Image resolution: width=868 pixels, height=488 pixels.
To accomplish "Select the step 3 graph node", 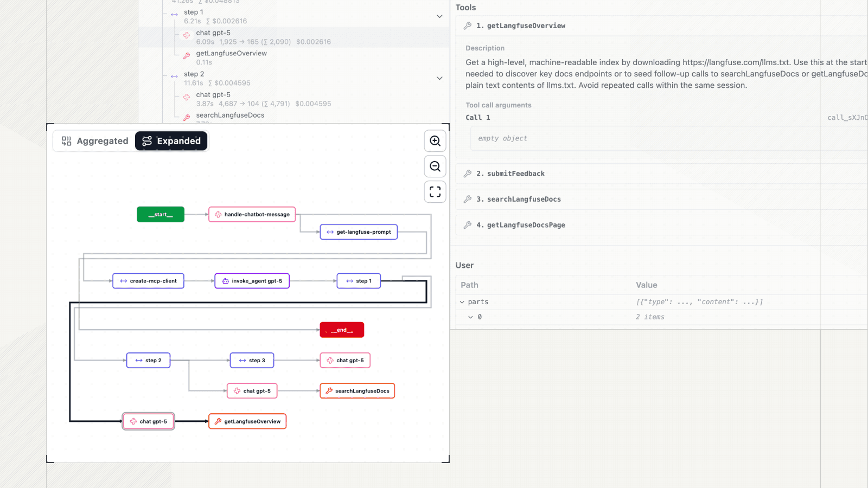I will tap(252, 361).
